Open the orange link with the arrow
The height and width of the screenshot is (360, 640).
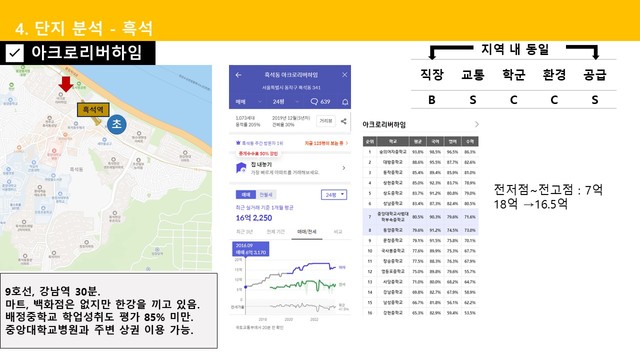coord(326,143)
